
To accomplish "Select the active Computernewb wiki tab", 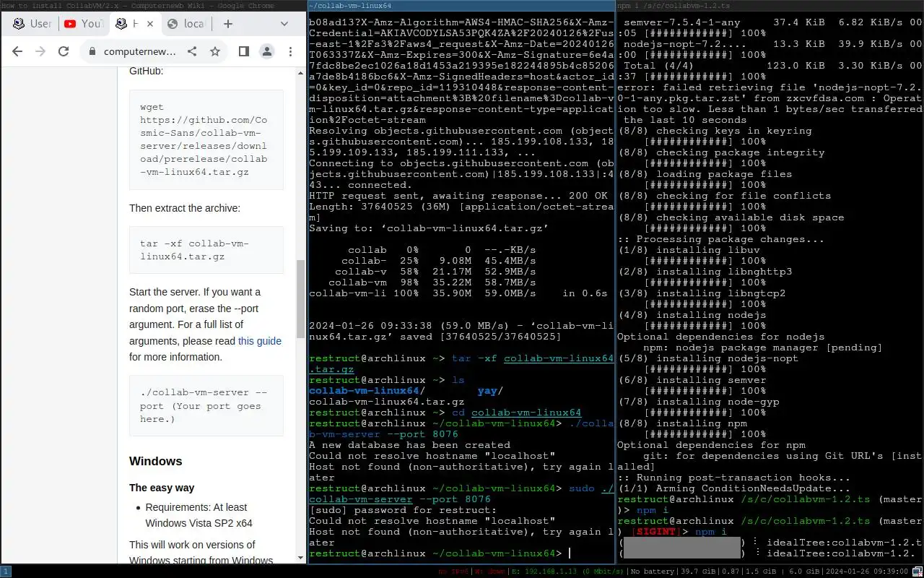I will click(134, 24).
